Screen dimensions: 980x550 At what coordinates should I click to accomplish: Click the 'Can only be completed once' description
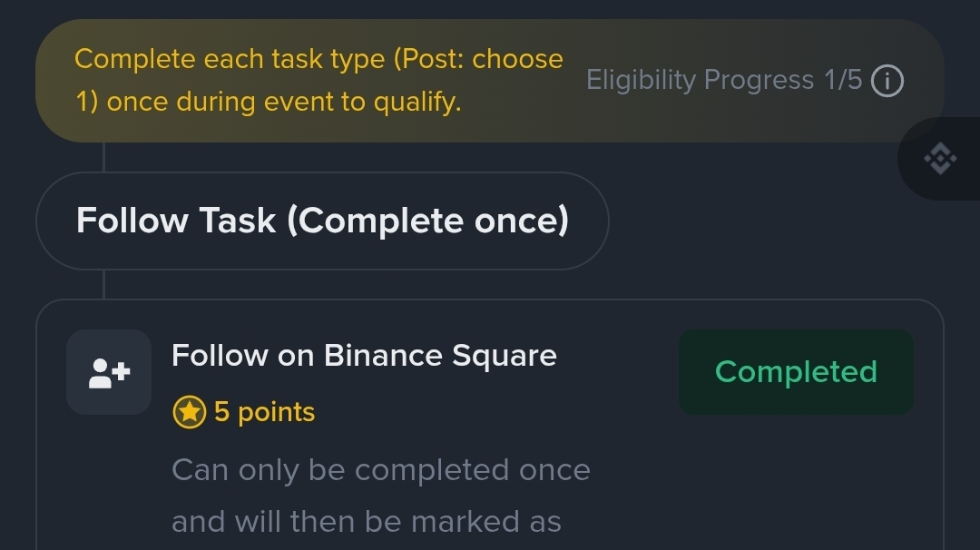380,470
